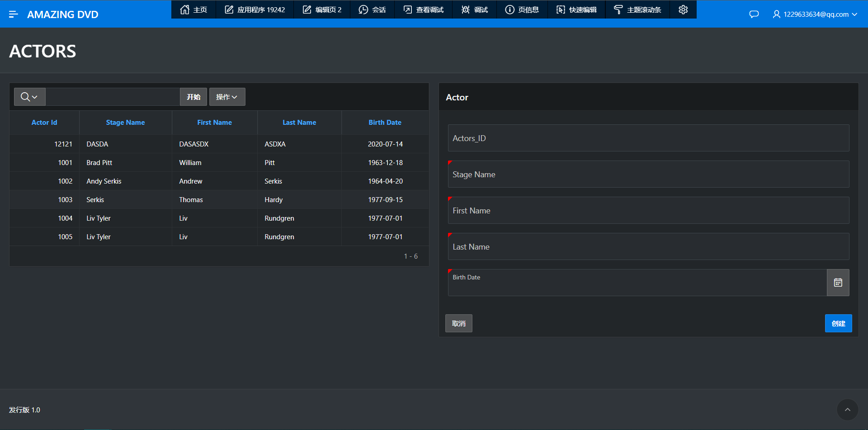The height and width of the screenshot is (430, 868).
Task: Focus the report search text field
Action: (x=113, y=97)
